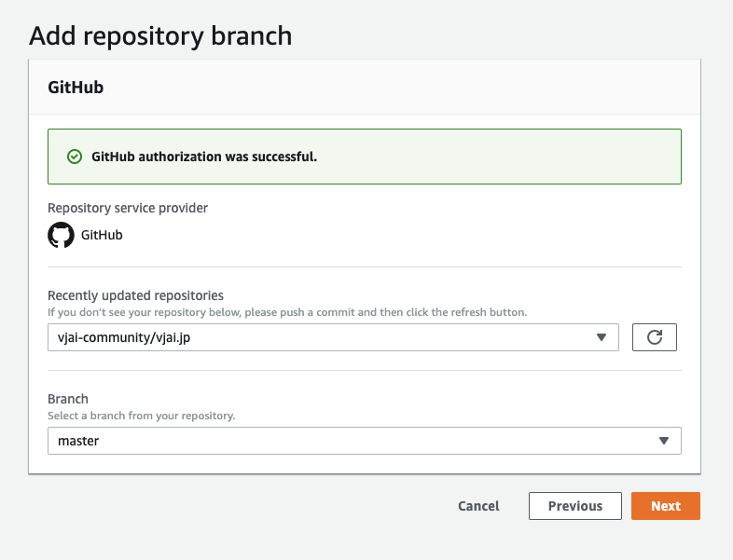Select the master branch value
Screen dimensions: 733x560
(x=78, y=441)
